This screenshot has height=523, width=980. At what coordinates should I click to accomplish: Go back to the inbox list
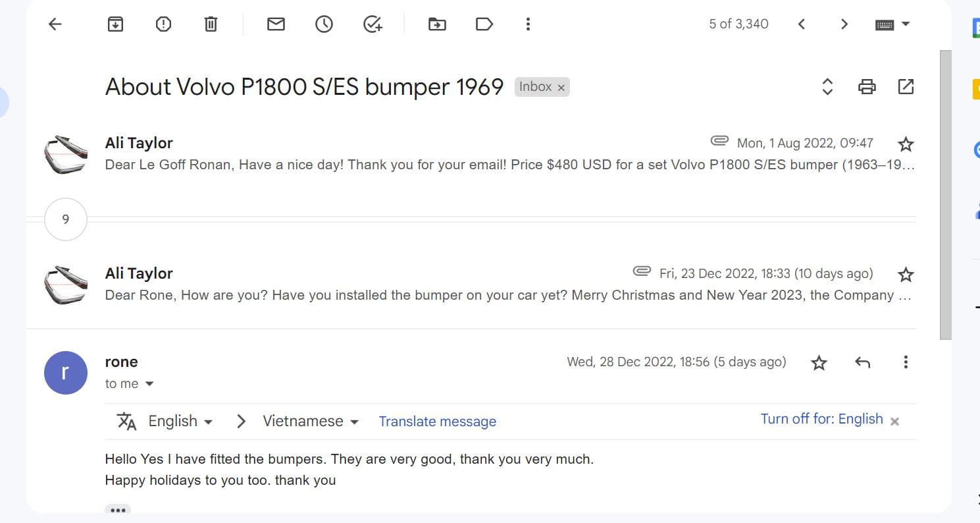coord(55,24)
